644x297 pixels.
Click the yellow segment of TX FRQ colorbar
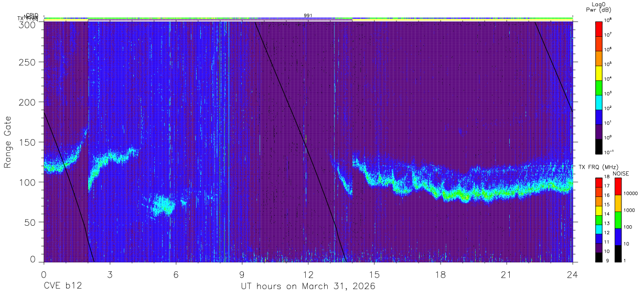(599, 211)
